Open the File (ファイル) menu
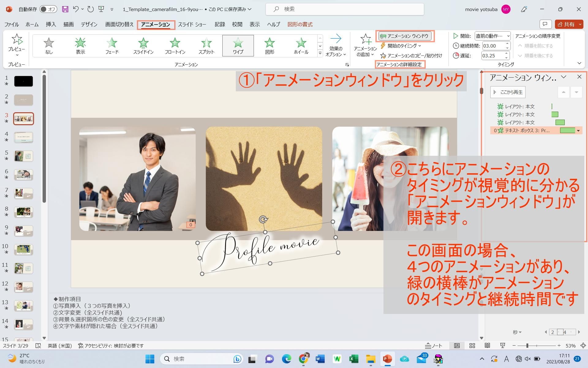The image size is (588, 368). click(12, 25)
